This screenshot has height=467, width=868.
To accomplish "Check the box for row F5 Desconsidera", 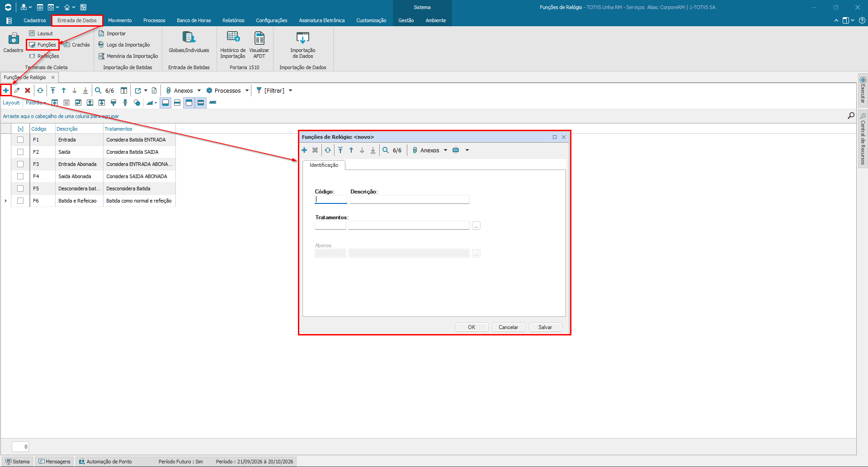I will point(20,189).
